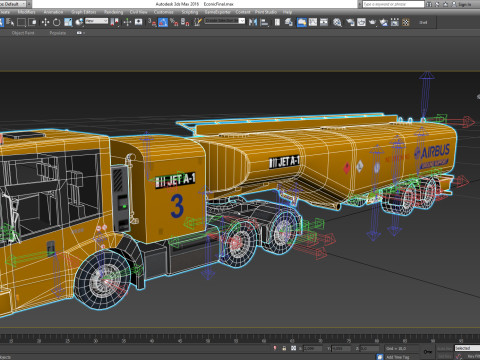Switch to Populate ribbon tab
Screen dimensions: 480x360
[x=58, y=33]
